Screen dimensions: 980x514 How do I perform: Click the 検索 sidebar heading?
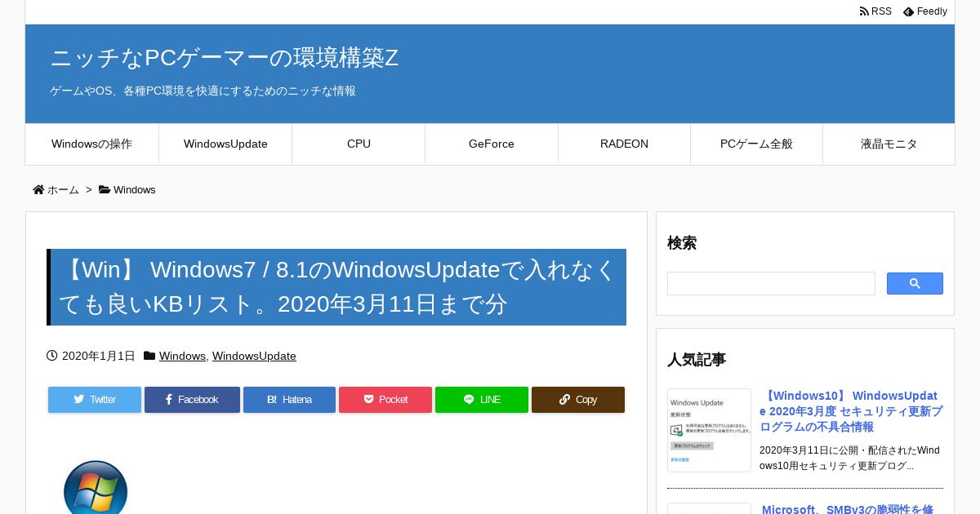coord(682,243)
